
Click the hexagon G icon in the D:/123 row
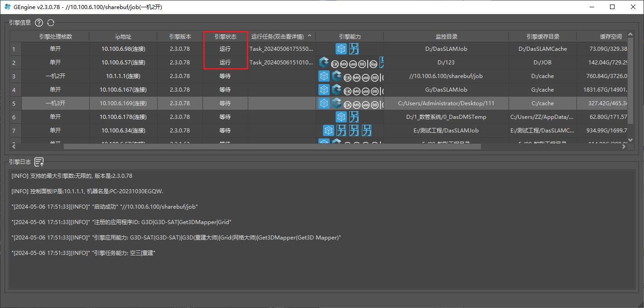click(324, 62)
